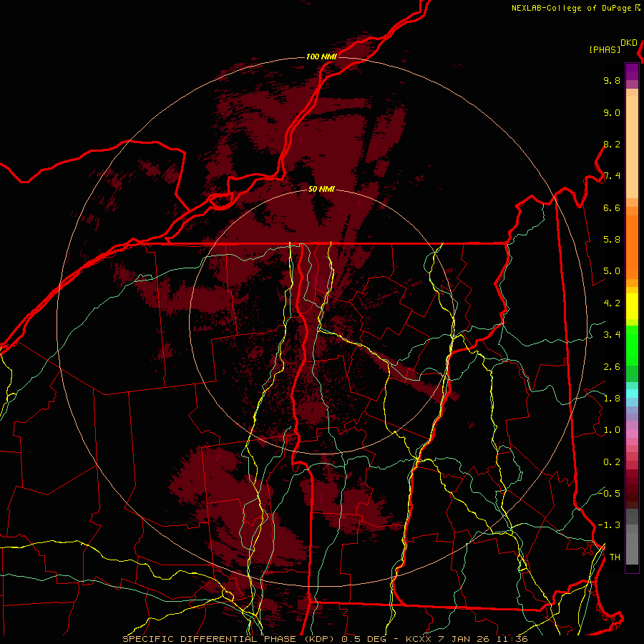Click the 5.8 value on color scale
The image size is (644, 644).
(612, 240)
